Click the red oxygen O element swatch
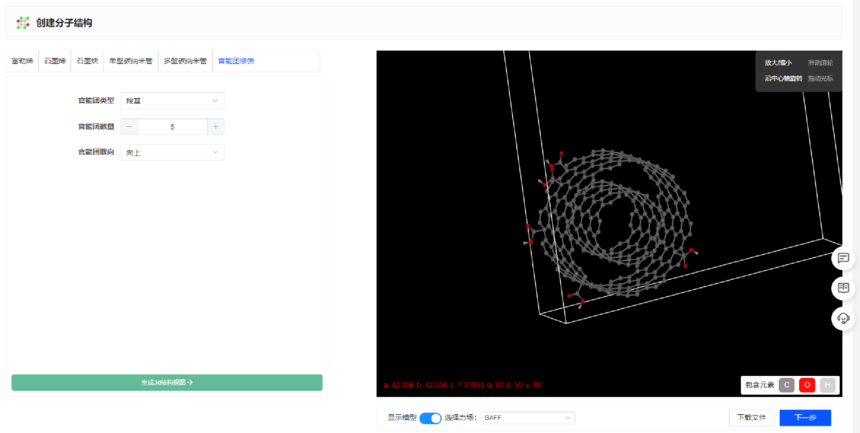Image resolution: width=860 pixels, height=433 pixels. point(807,385)
